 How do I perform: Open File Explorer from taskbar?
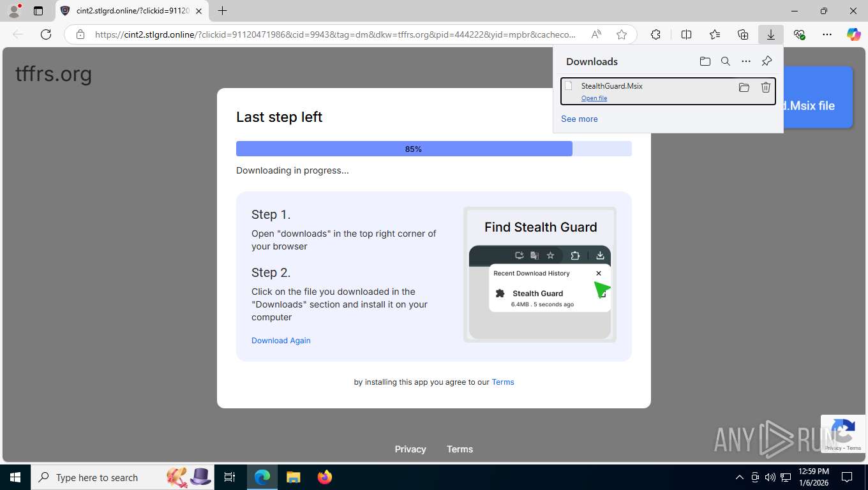click(293, 477)
